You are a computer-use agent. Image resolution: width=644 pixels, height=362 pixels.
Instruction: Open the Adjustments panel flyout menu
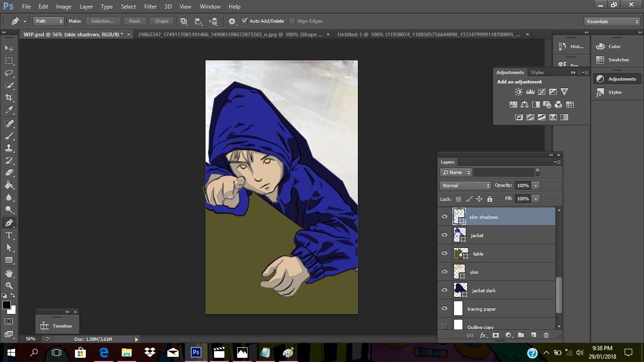point(585,73)
